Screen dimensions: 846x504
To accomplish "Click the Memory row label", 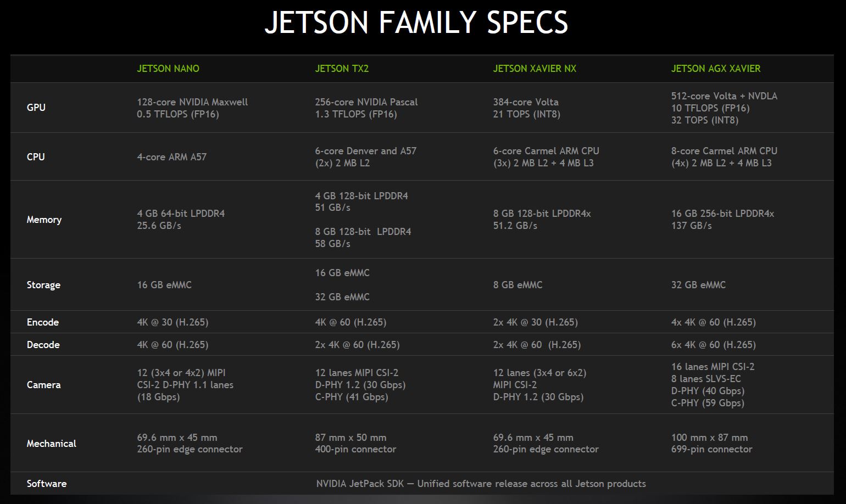I will (x=44, y=220).
